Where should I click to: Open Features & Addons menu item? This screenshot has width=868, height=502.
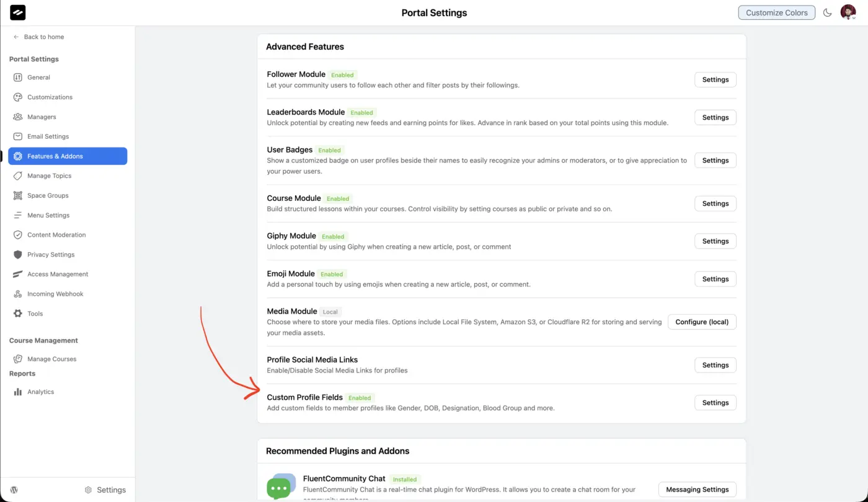tap(68, 156)
